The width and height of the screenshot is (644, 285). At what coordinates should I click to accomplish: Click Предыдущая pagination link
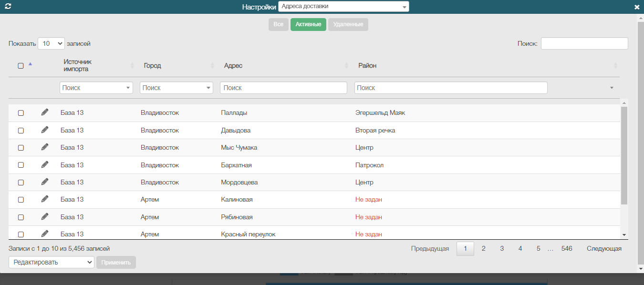pos(430,248)
